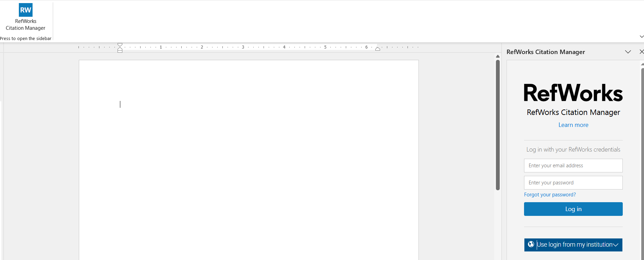Image resolution: width=644 pixels, height=260 pixels.
Task: Open the RefWorks Citation Manager ribbon button
Action: [x=25, y=17]
